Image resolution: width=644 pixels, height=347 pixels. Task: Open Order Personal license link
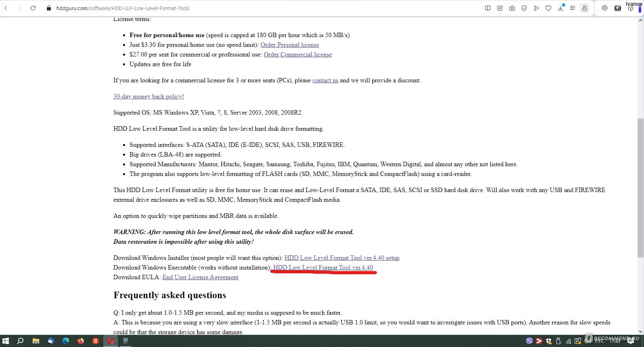click(290, 45)
